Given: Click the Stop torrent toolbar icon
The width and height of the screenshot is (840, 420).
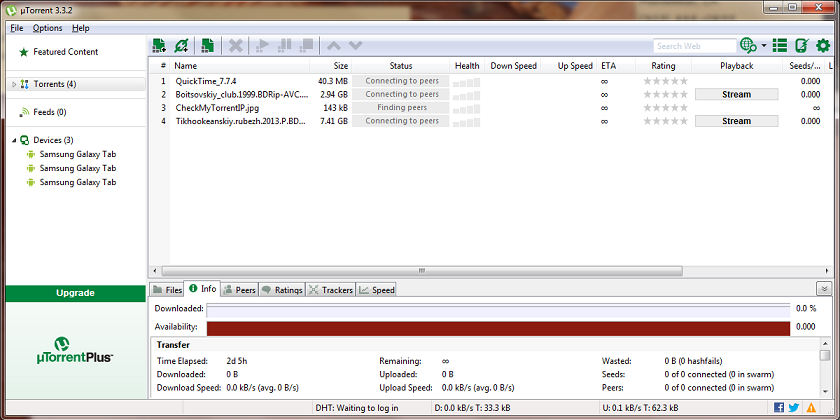Looking at the screenshot, I should click(306, 46).
